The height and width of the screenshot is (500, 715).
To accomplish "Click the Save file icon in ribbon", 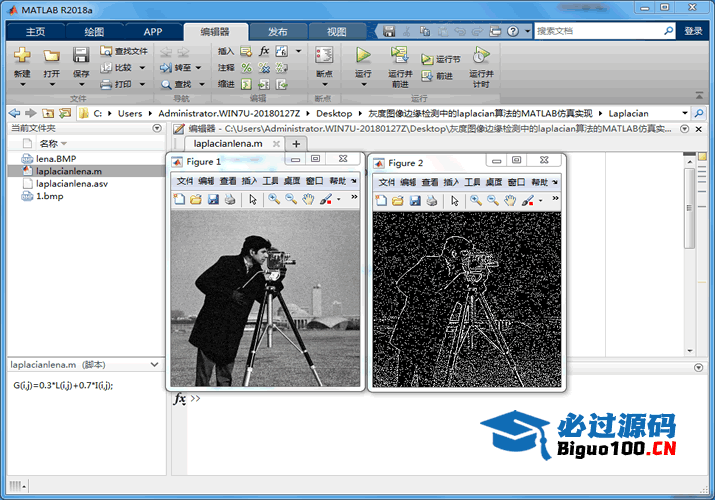I will click(x=81, y=57).
